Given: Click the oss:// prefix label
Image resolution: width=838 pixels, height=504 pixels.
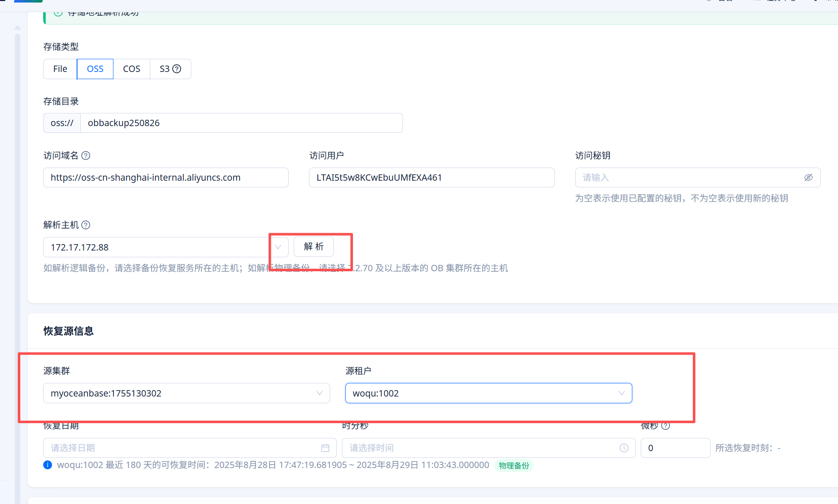Looking at the screenshot, I should [62, 123].
